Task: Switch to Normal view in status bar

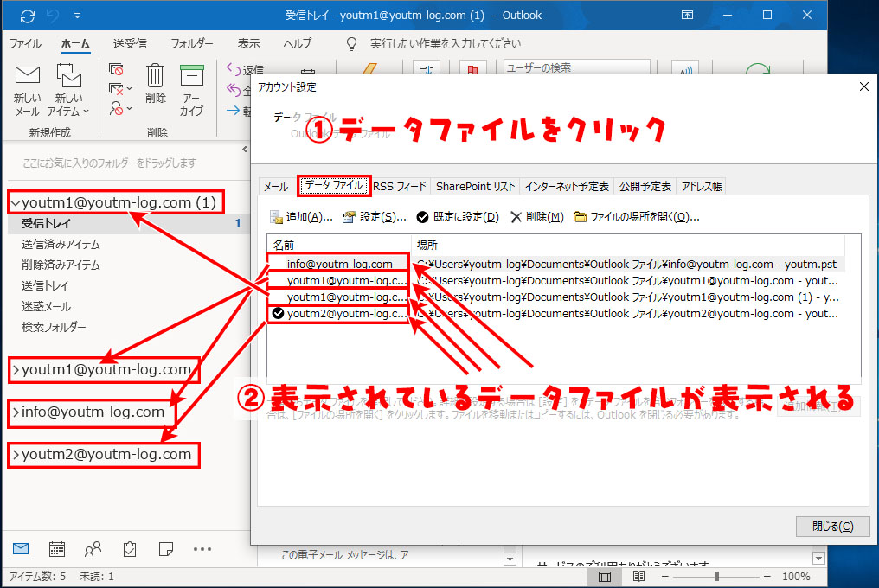Action: point(604,576)
